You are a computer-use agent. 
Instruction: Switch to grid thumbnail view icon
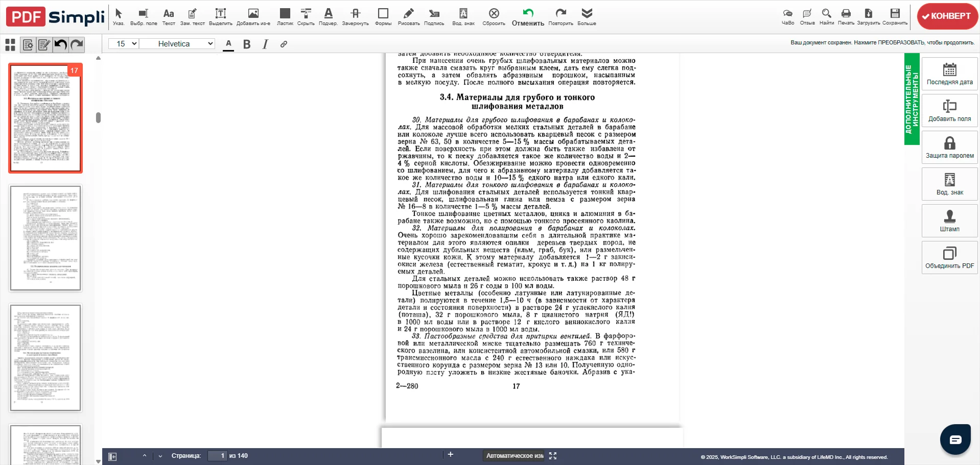10,45
